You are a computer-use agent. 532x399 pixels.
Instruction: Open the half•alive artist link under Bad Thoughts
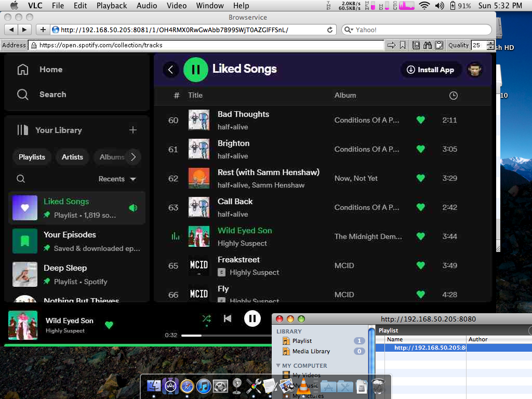pos(233,127)
